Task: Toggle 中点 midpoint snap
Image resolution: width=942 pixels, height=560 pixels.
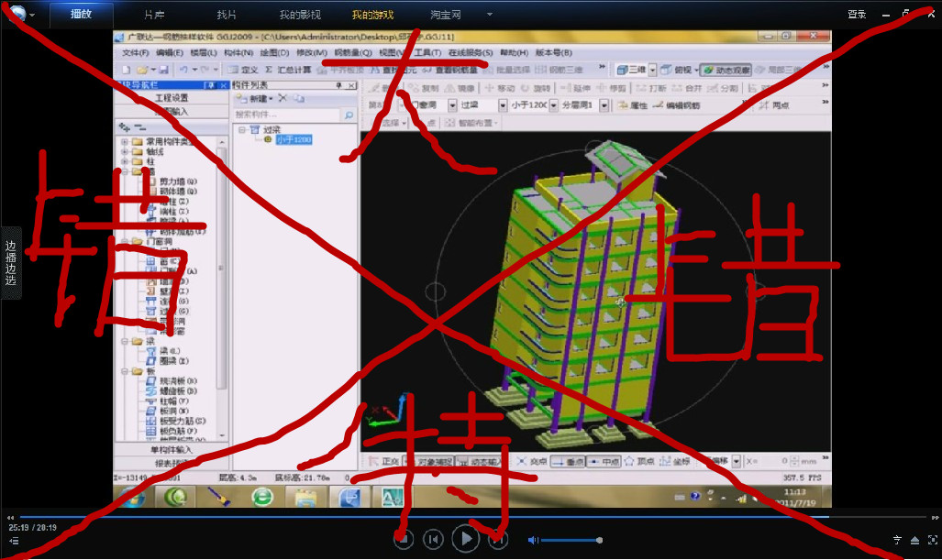Action: click(604, 461)
